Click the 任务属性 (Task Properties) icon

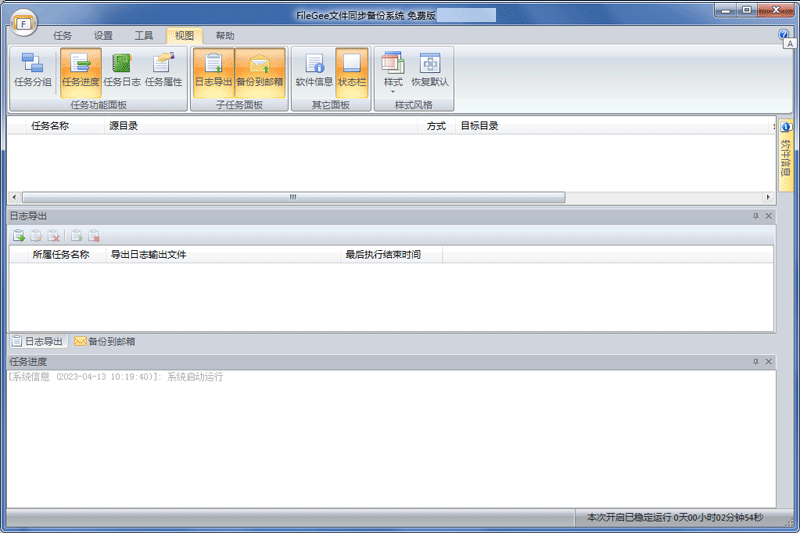pyautogui.click(x=164, y=70)
